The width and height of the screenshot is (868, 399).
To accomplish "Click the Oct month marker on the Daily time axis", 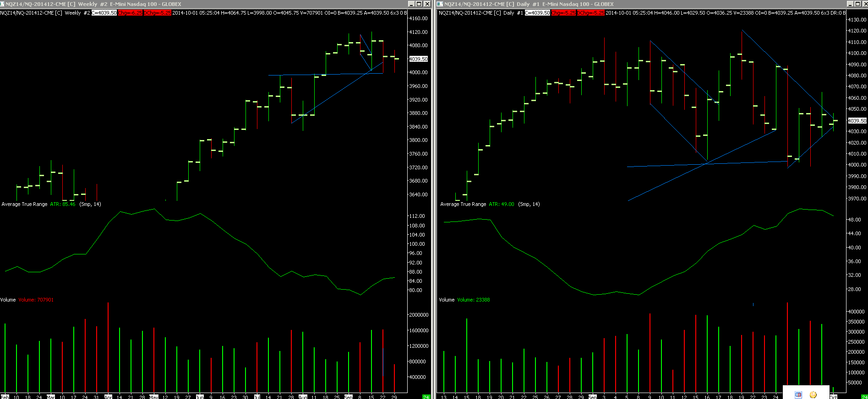I will pyautogui.click(x=833, y=397).
